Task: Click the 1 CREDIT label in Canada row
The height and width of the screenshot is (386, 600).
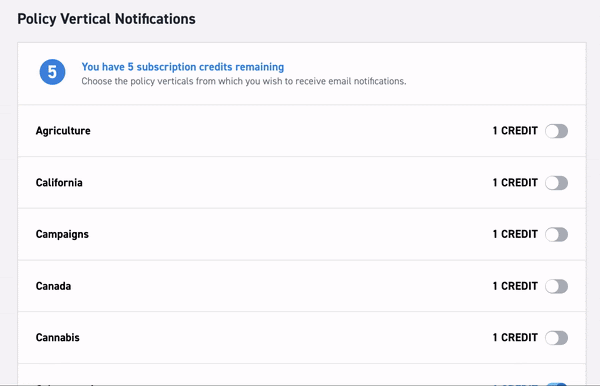Action: tap(515, 286)
